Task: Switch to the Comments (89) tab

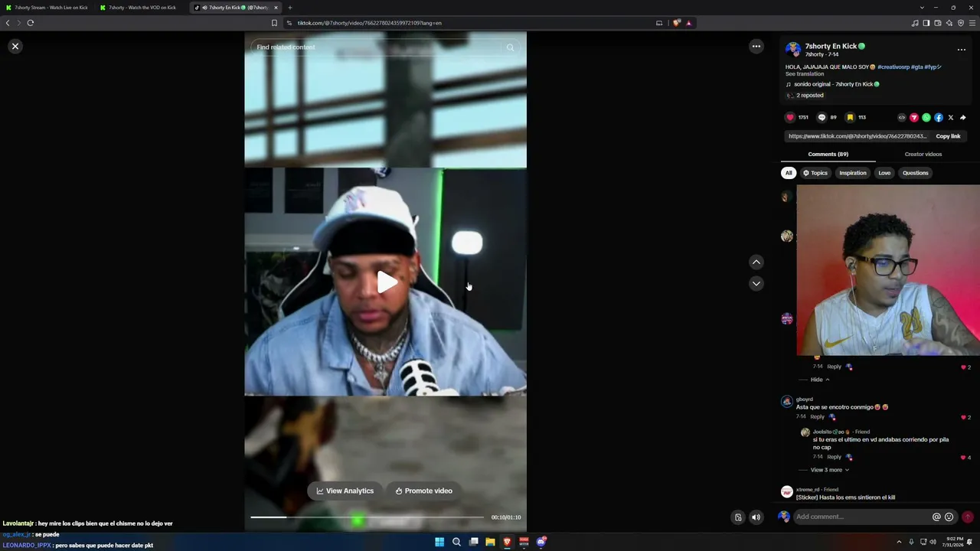Action: pos(828,154)
